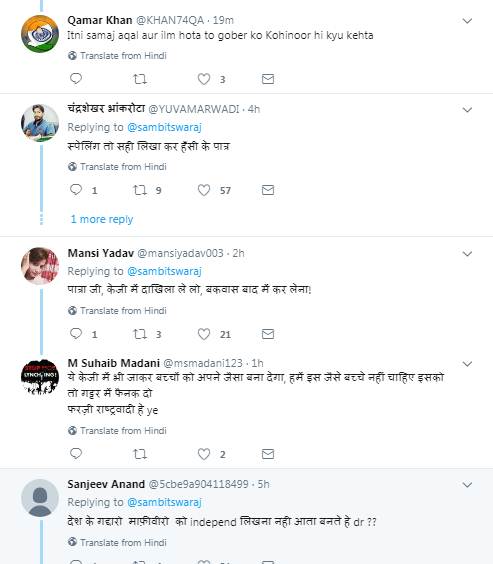Expand the '1 more reply' thread

tap(102, 219)
